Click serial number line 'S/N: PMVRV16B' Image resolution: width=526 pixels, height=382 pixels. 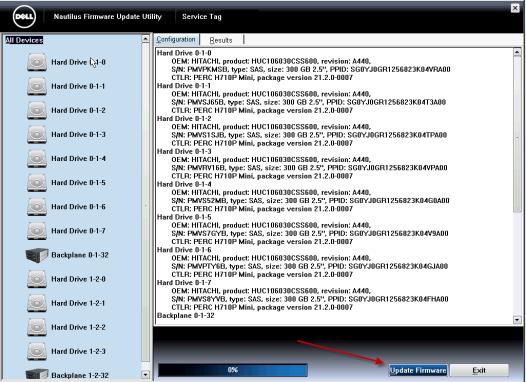(x=309, y=168)
